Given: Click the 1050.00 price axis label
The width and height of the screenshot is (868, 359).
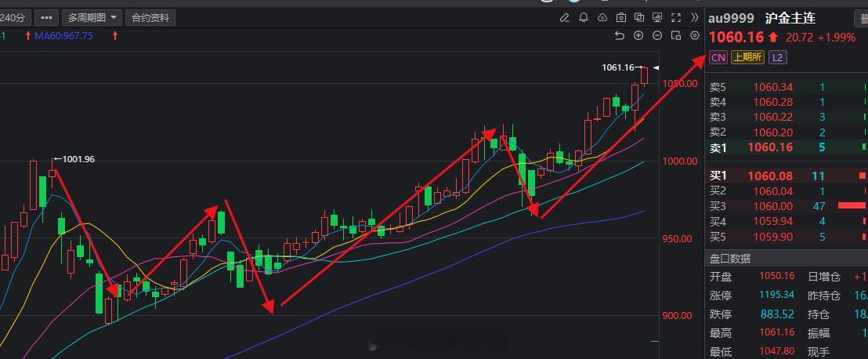Looking at the screenshot, I should [680, 84].
